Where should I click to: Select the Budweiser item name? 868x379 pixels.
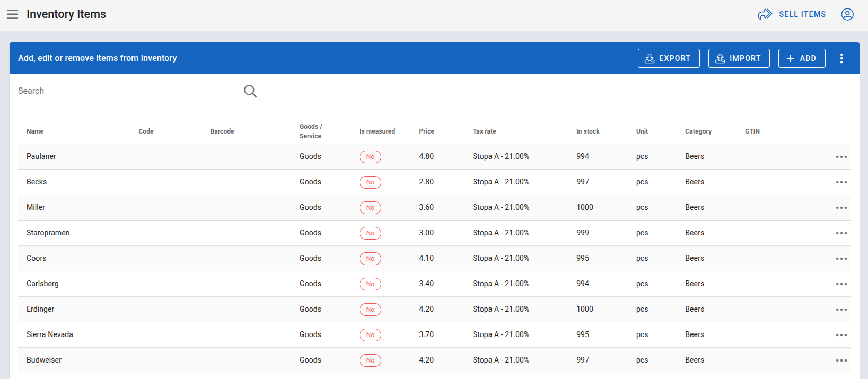click(44, 360)
